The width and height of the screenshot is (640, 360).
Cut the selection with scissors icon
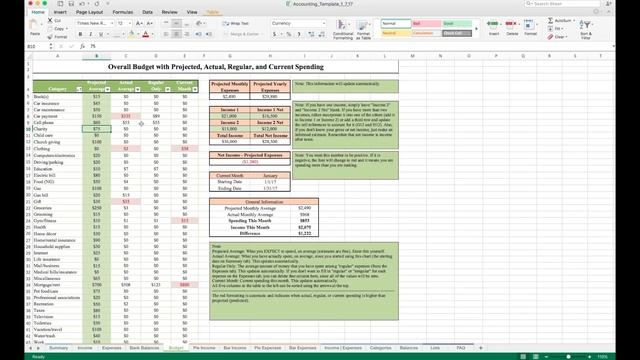(50, 20)
